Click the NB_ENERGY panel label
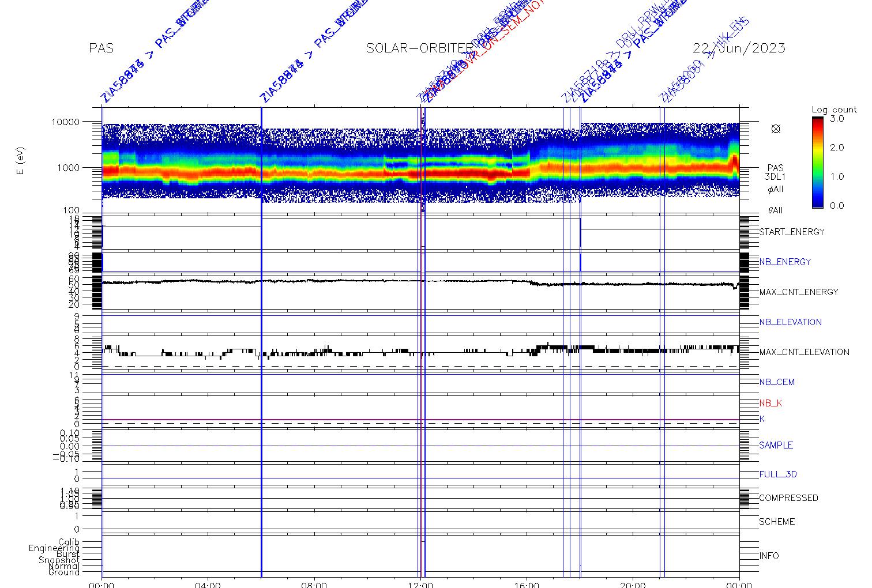The image size is (872, 588). [x=785, y=262]
